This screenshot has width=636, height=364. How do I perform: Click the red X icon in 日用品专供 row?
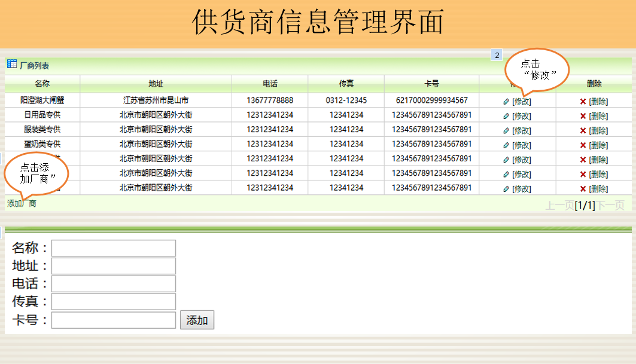point(583,116)
